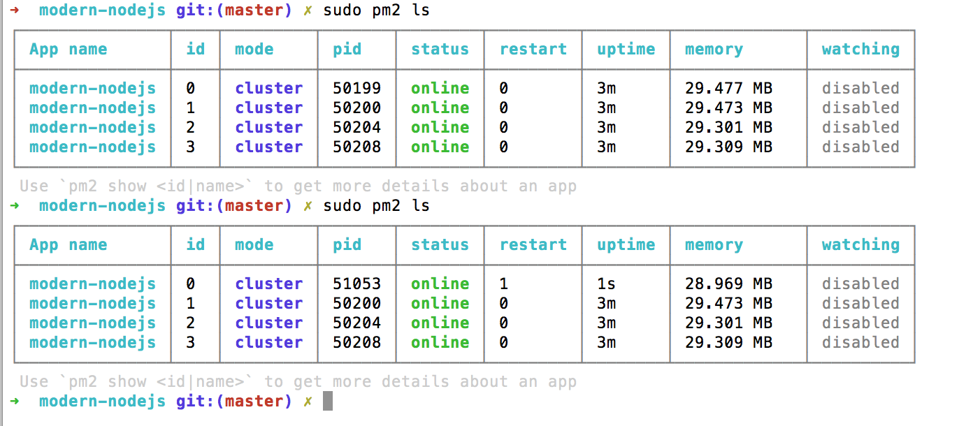Click 'git:(master)' on the last prompt line
The height and width of the screenshot is (426, 980).
pos(233,402)
